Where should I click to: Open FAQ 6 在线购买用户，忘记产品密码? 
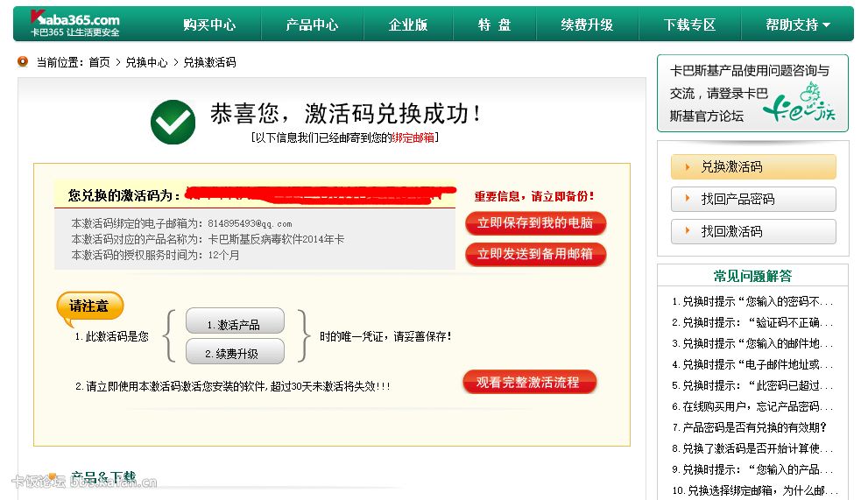pyautogui.click(x=752, y=406)
